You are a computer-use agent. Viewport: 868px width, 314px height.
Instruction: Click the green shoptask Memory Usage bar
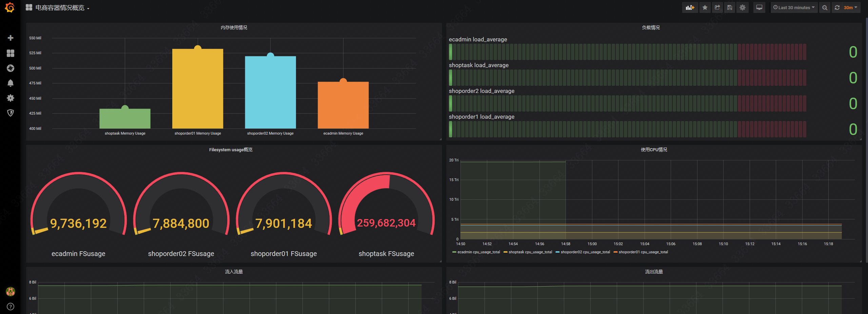[x=125, y=119]
